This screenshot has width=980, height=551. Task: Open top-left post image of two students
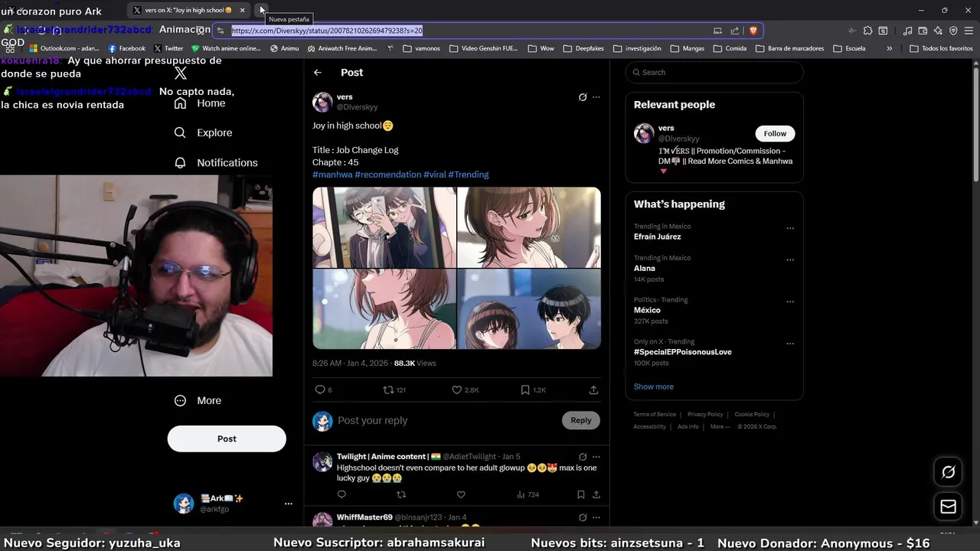pos(384,227)
